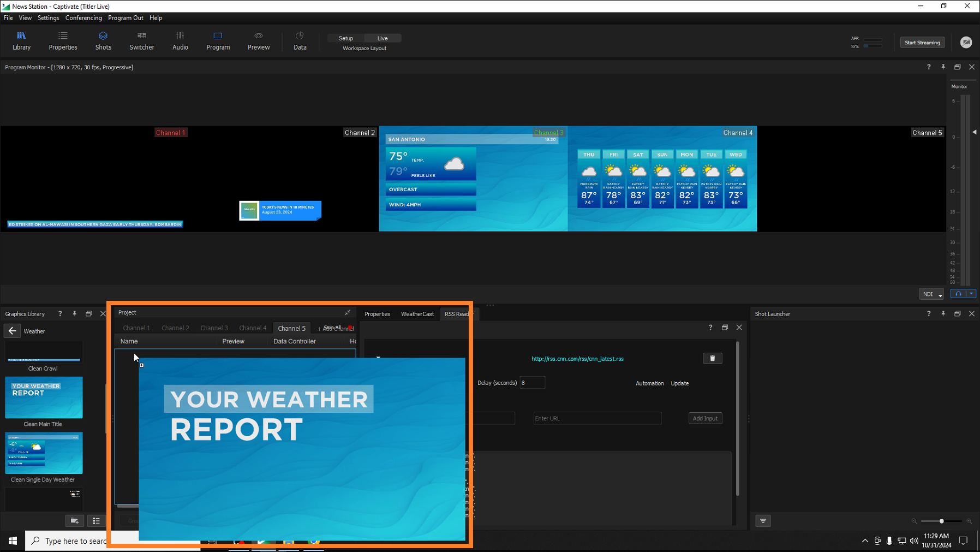Click the Shot Launcher filter icon
Image resolution: width=980 pixels, height=552 pixels.
click(763, 521)
